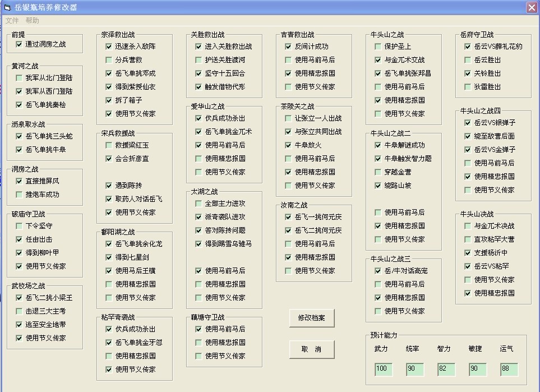Toggle 使用马后王横 checkbox

click(x=109, y=271)
